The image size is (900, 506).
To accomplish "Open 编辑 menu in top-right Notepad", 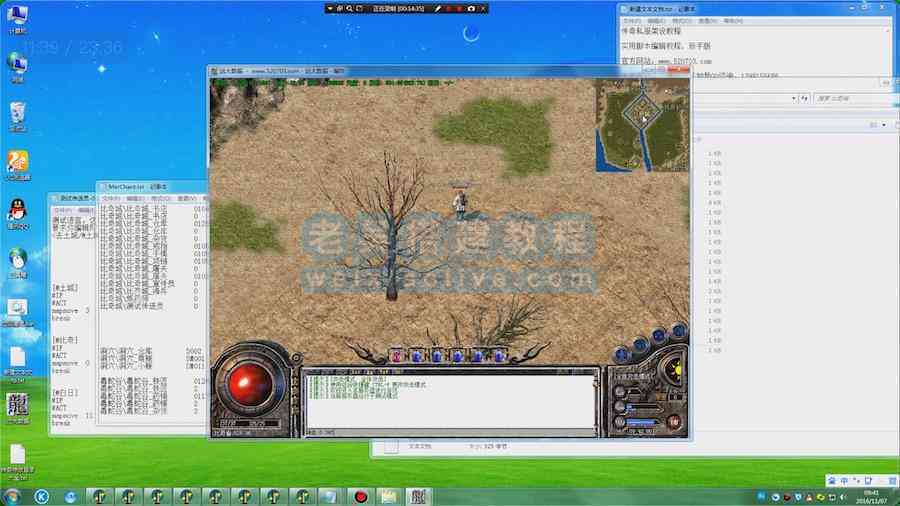I will [x=657, y=21].
